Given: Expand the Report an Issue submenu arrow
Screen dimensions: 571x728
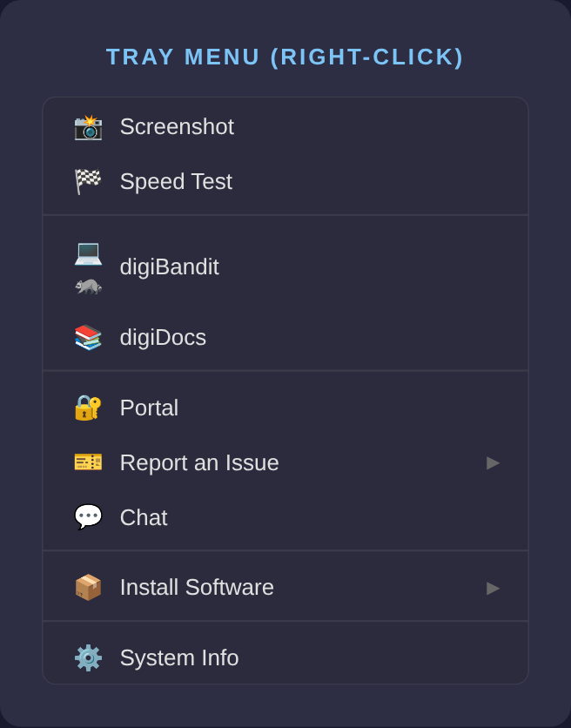Looking at the screenshot, I should click(x=494, y=463).
